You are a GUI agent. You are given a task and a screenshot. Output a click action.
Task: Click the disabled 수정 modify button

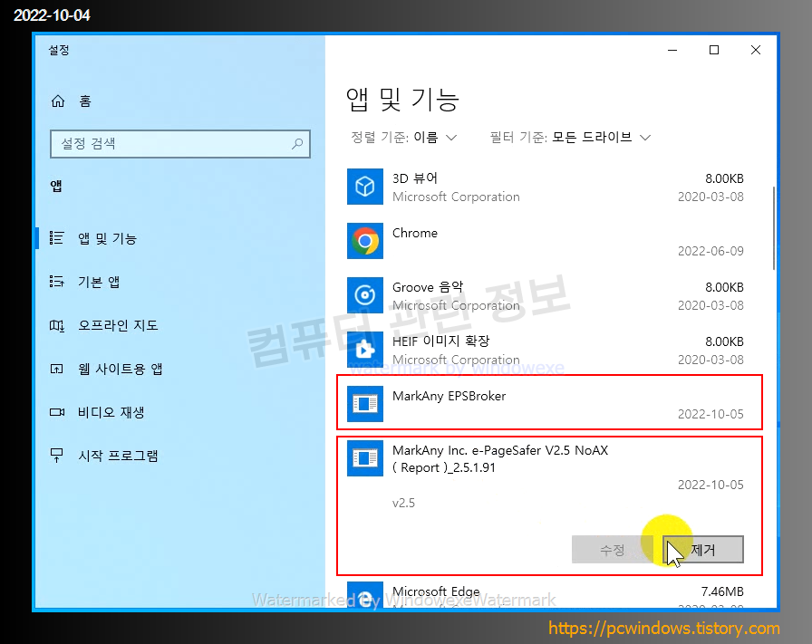pos(612,549)
